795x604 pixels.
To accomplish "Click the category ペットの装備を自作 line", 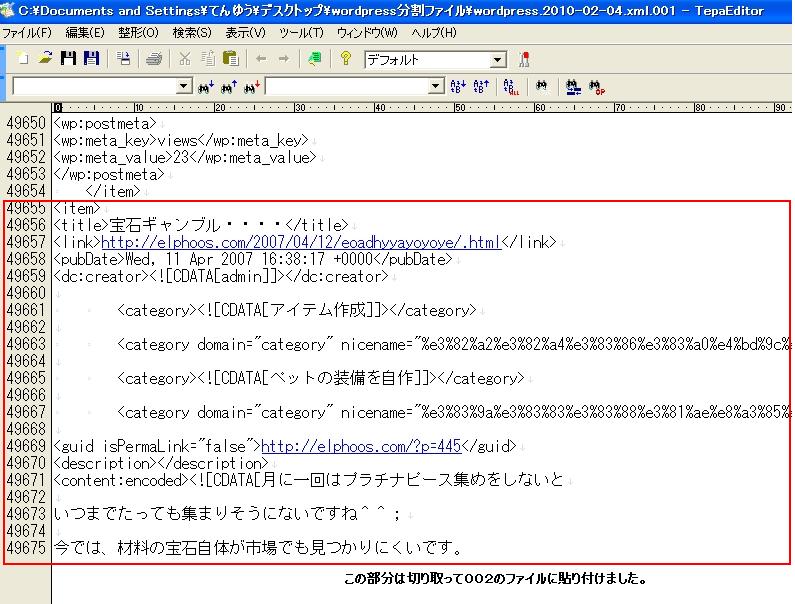I will 320,378.
